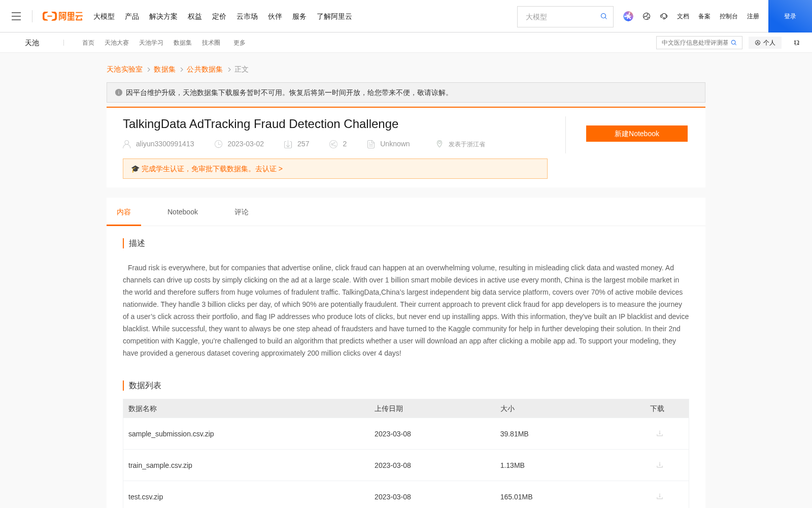Click the 公共数据集 breadcrumb link
The image size is (812, 508).
click(x=205, y=69)
